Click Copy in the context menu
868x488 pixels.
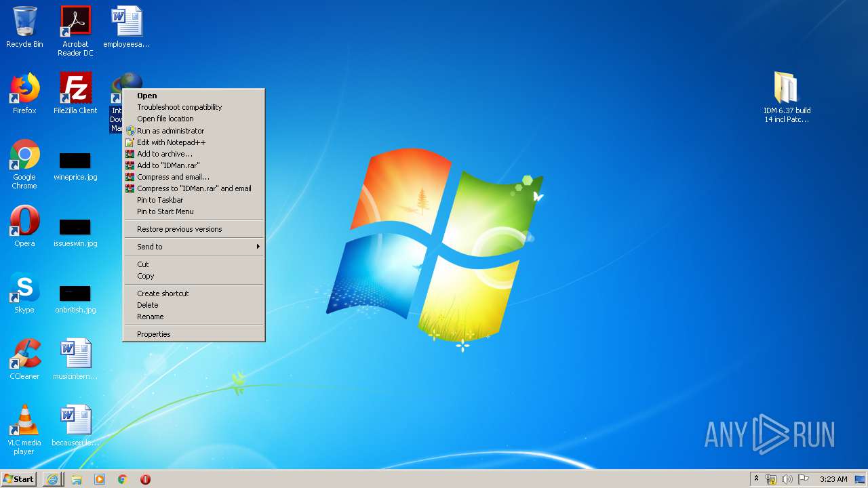(x=194, y=276)
